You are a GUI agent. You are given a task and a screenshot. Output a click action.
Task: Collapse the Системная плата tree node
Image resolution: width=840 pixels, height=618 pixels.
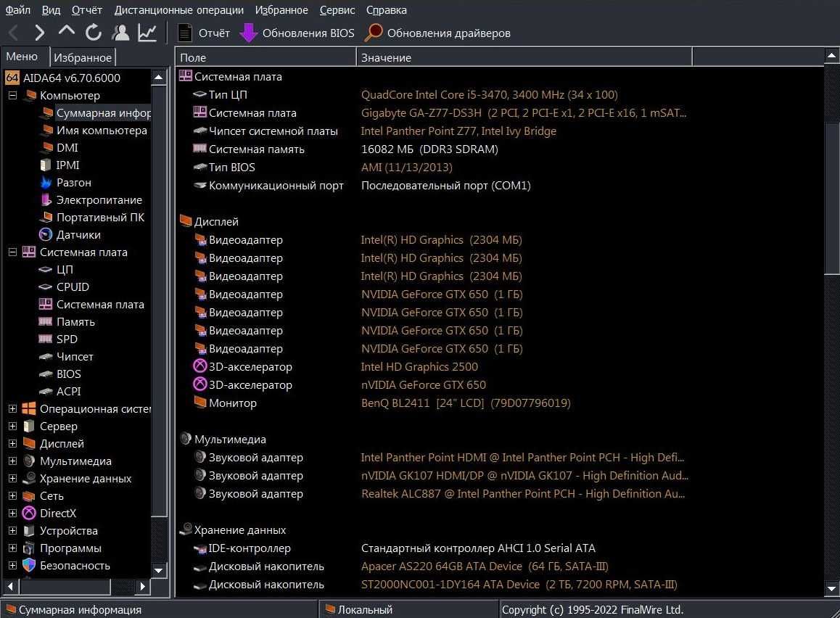coord(12,252)
